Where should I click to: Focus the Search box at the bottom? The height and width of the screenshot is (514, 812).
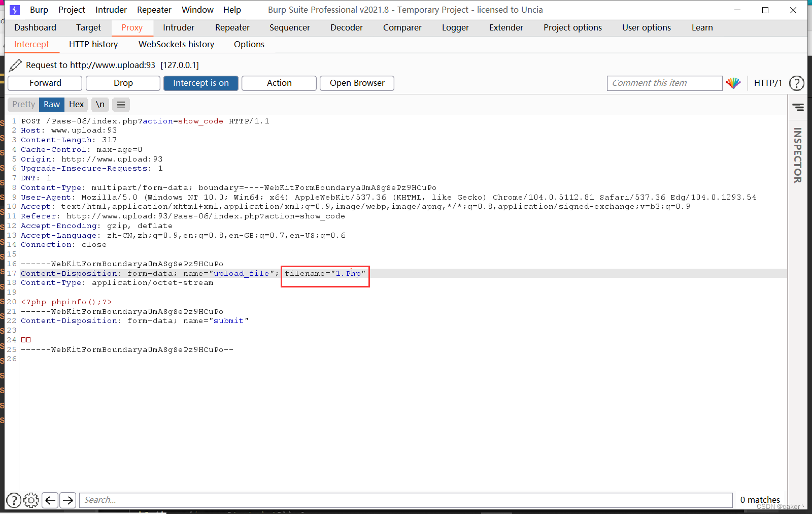tap(406, 500)
